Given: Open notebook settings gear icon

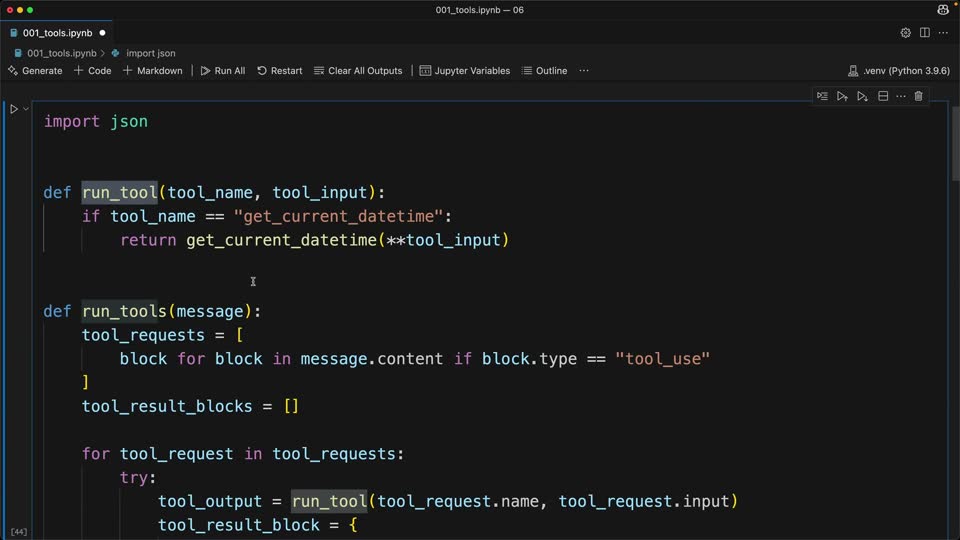Looking at the screenshot, I should click(906, 33).
